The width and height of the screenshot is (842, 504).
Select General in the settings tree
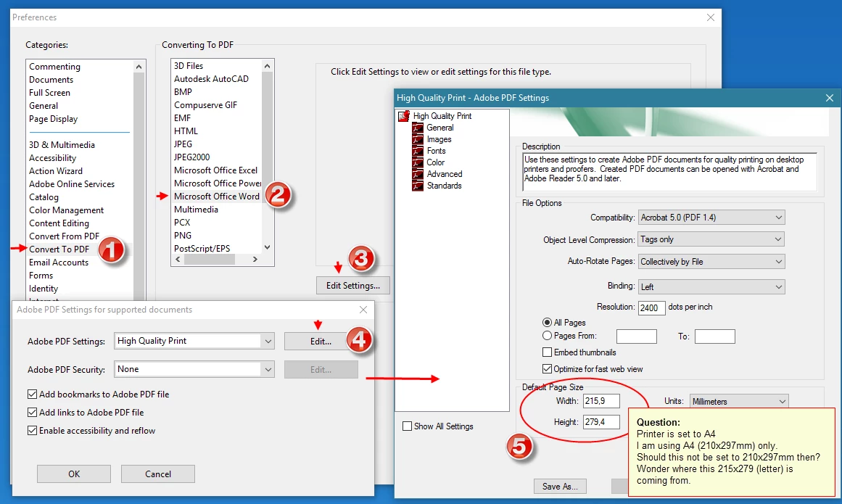[439, 128]
